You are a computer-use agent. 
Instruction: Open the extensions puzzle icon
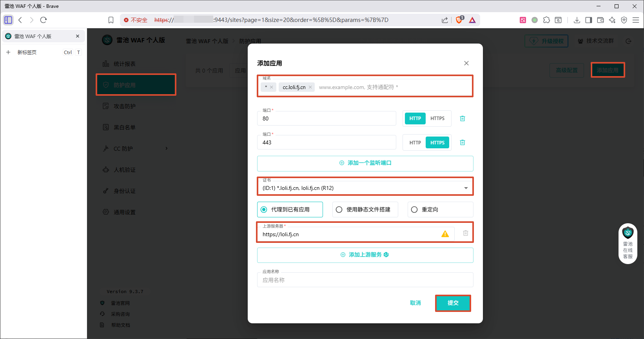[x=546, y=20]
